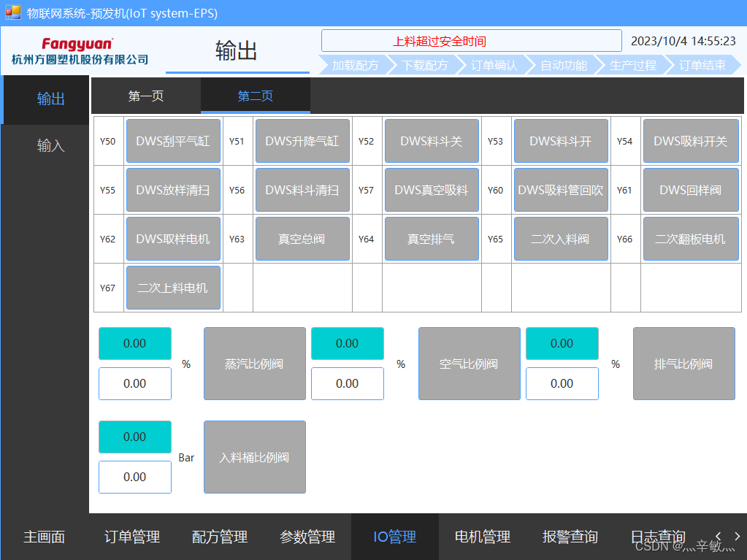
Task: Click the 加载配方 workflow step
Action: tap(356, 65)
